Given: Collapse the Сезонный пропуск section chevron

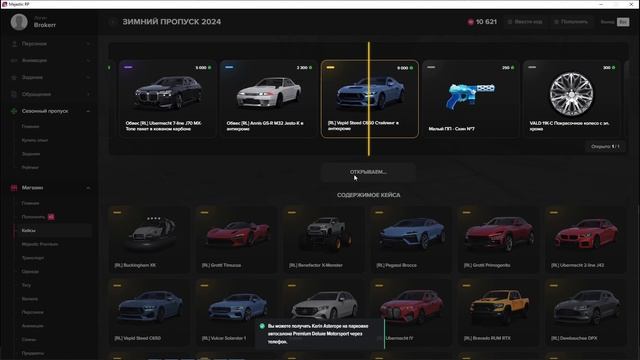Looking at the screenshot, I should pos(88,111).
